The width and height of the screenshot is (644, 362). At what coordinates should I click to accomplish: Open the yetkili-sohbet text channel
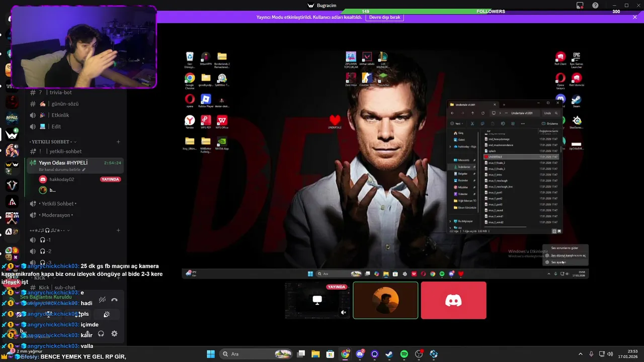pyautogui.click(x=75, y=151)
